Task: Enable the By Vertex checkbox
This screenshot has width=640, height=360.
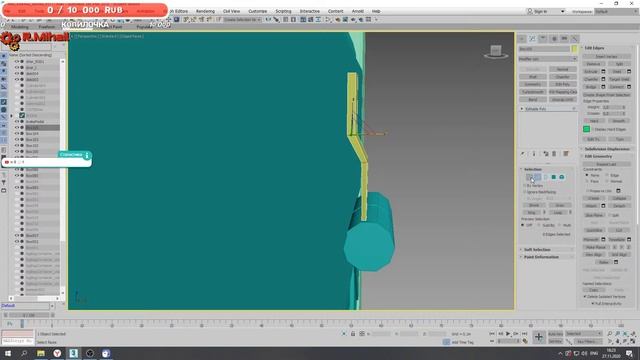Action: pos(525,186)
